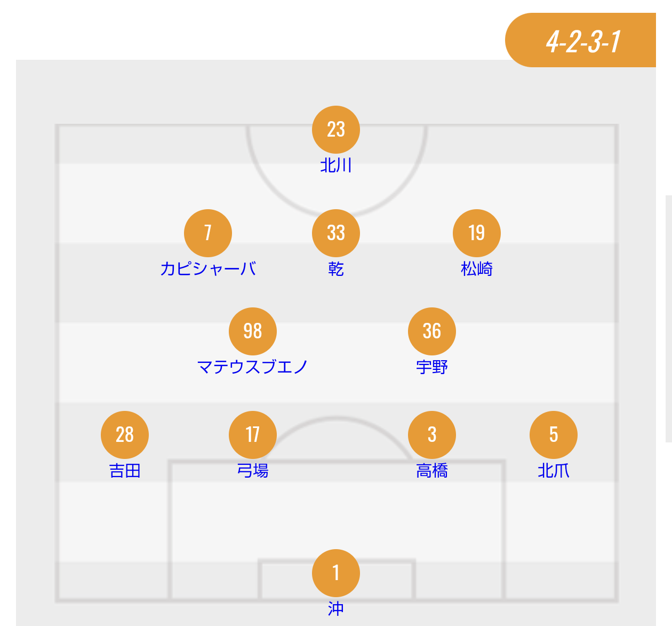The image size is (672, 626).
Task: Open the 宇野 player link
Action: (432, 367)
